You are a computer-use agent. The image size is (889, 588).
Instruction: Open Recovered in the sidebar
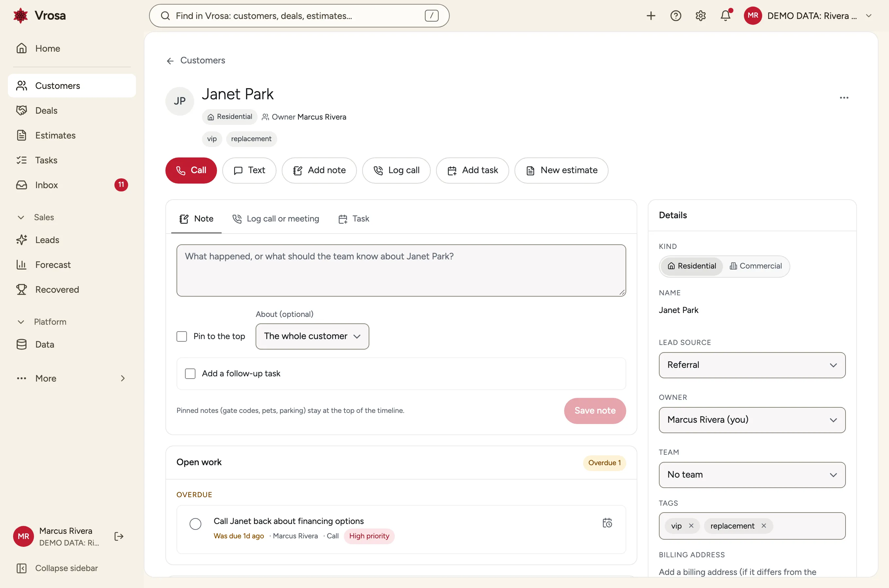(x=72, y=289)
